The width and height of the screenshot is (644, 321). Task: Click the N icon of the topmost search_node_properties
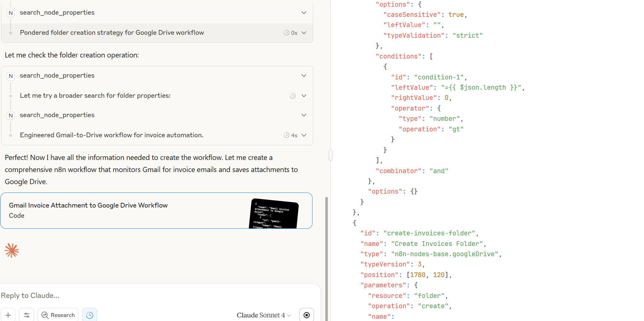(11, 13)
